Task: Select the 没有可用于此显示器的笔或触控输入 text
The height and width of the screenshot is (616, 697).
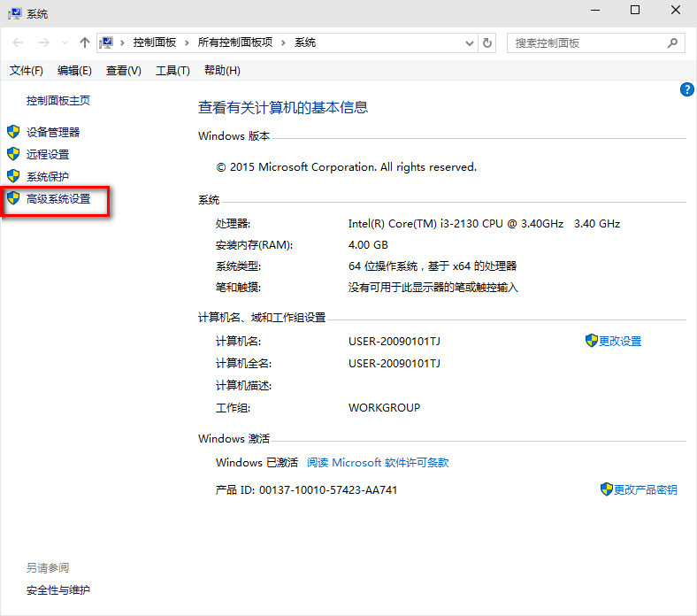Action: tap(433, 288)
